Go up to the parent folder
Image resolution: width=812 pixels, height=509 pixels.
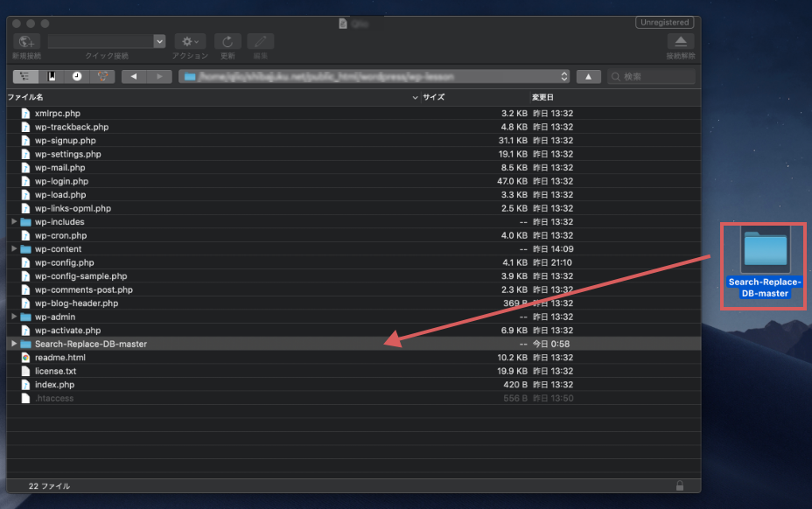588,76
